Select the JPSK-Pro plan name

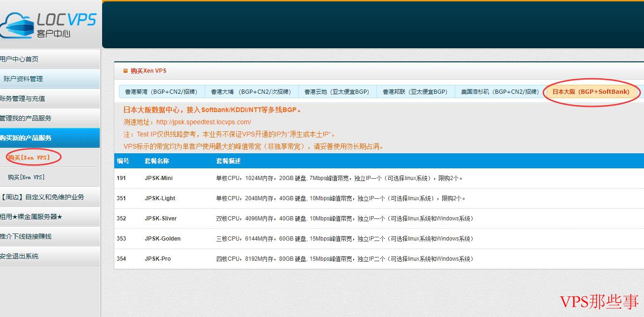158,259
